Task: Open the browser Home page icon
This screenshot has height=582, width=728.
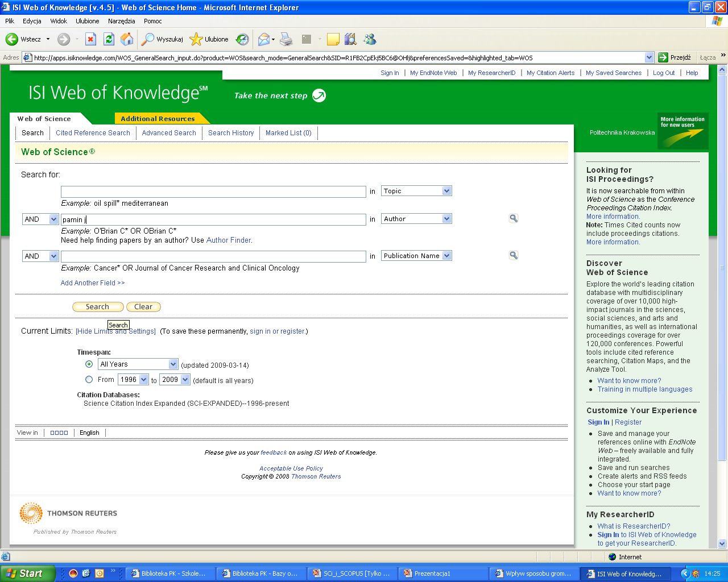Action: (x=127, y=39)
